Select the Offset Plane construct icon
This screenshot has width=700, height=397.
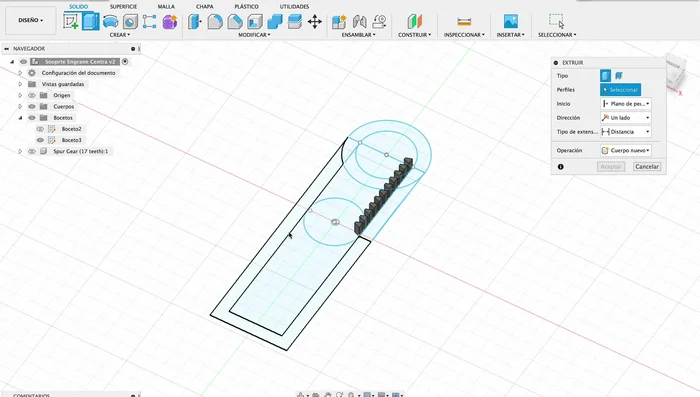[414, 21]
